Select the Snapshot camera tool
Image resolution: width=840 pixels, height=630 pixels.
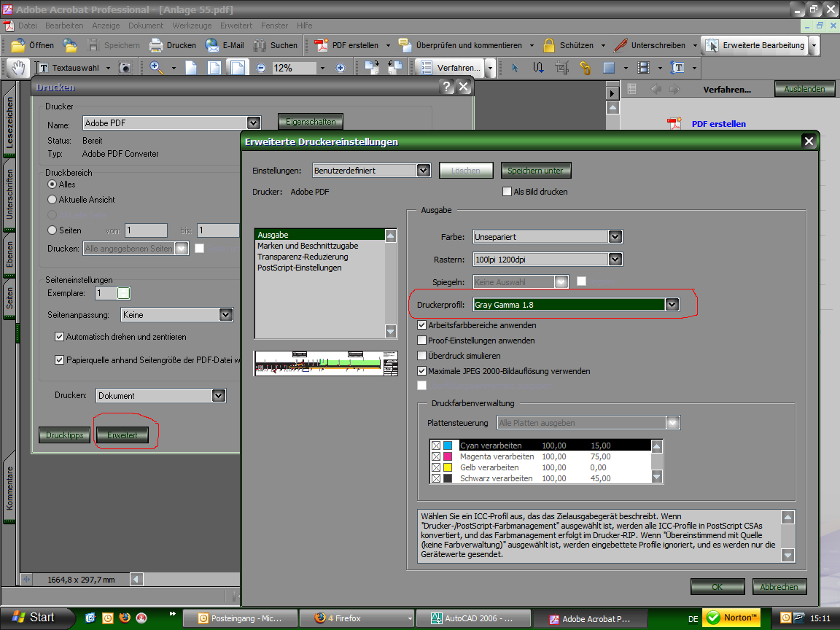pyautogui.click(x=125, y=68)
